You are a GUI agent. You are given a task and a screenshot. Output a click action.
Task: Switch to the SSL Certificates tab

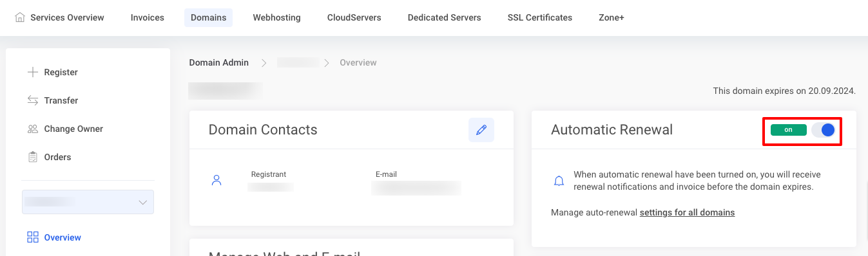pyautogui.click(x=540, y=17)
